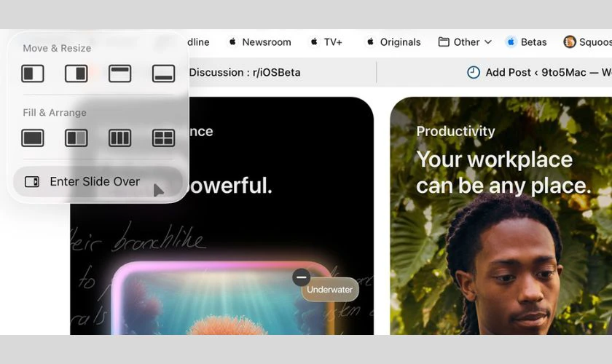The width and height of the screenshot is (612, 364).
Task: Move window to top half
Action: (x=120, y=74)
